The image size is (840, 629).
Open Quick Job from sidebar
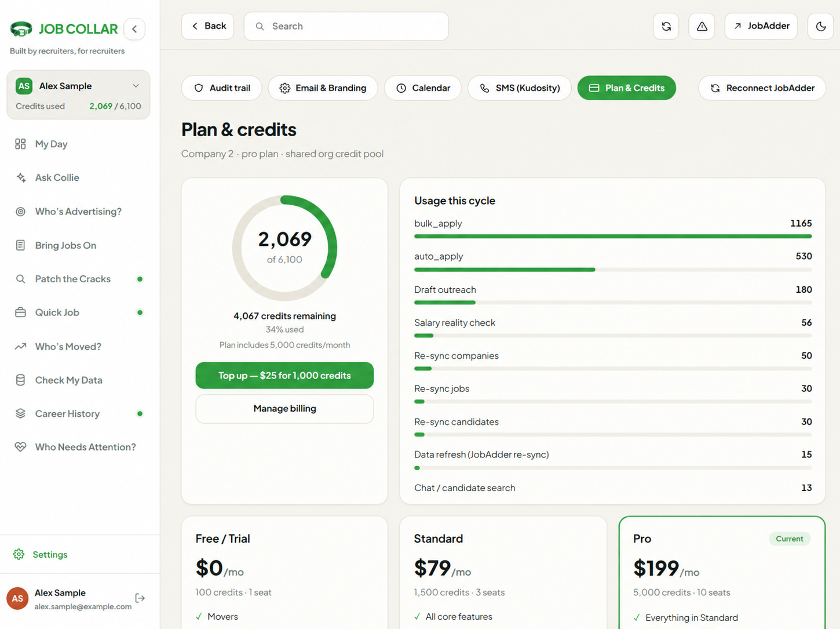click(79, 312)
